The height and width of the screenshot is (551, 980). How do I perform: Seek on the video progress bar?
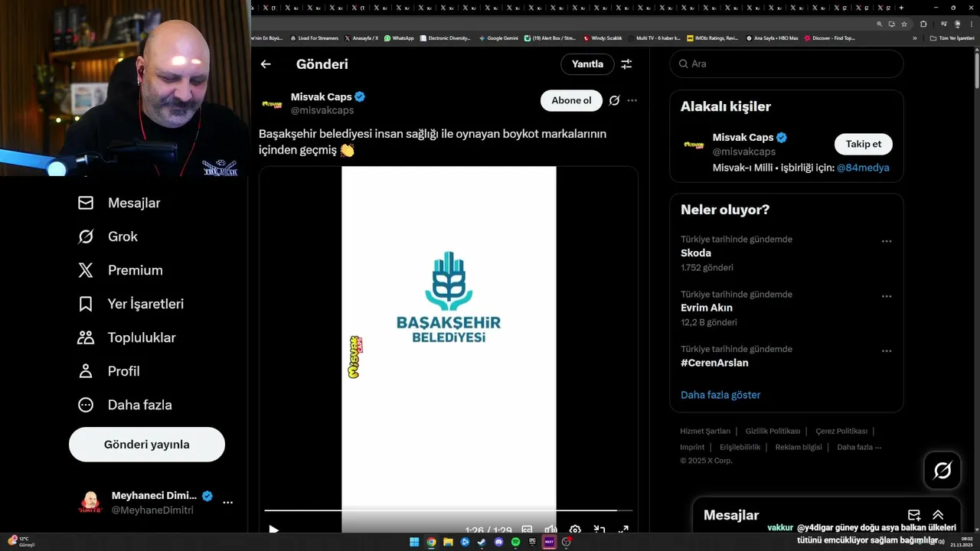pos(449,510)
